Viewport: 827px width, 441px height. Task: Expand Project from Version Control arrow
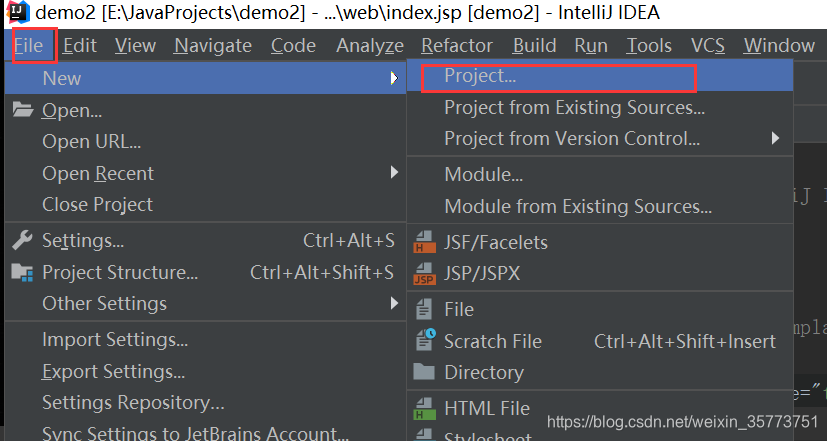click(x=775, y=138)
